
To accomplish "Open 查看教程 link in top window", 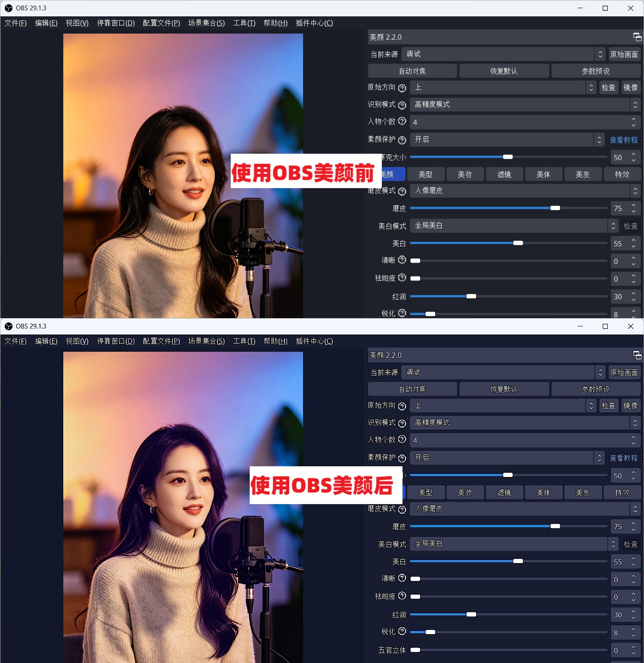I will point(624,140).
